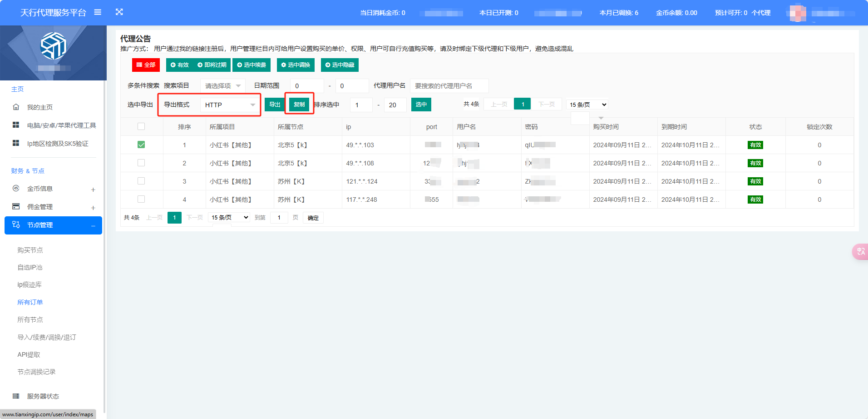This screenshot has height=419, width=868.
Task: Click the user avatar in header
Action: click(x=798, y=13)
